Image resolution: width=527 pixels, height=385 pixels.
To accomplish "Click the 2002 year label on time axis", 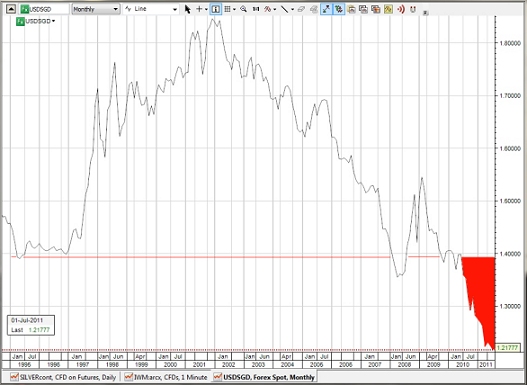I will (x=229, y=365).
